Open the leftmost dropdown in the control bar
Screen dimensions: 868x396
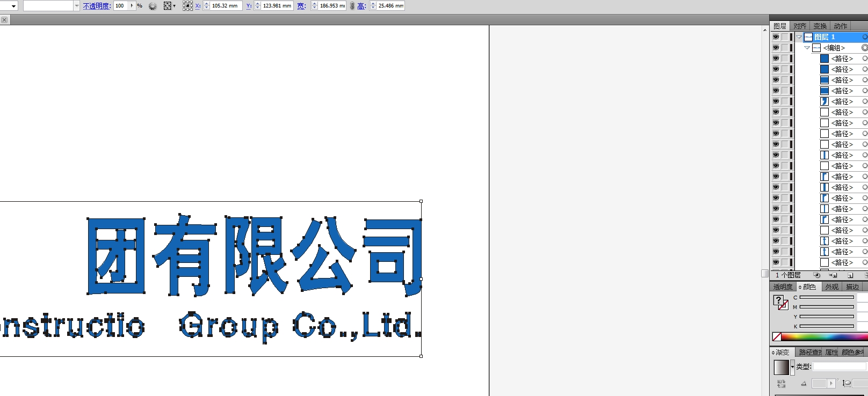(x=13, y=6)
